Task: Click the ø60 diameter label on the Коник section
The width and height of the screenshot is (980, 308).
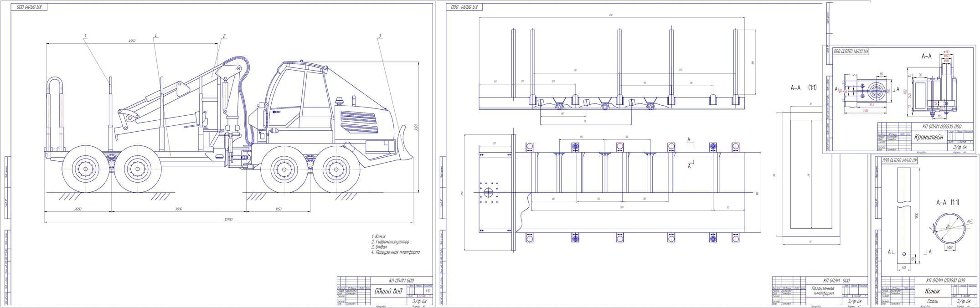Action: pos(969,220)
